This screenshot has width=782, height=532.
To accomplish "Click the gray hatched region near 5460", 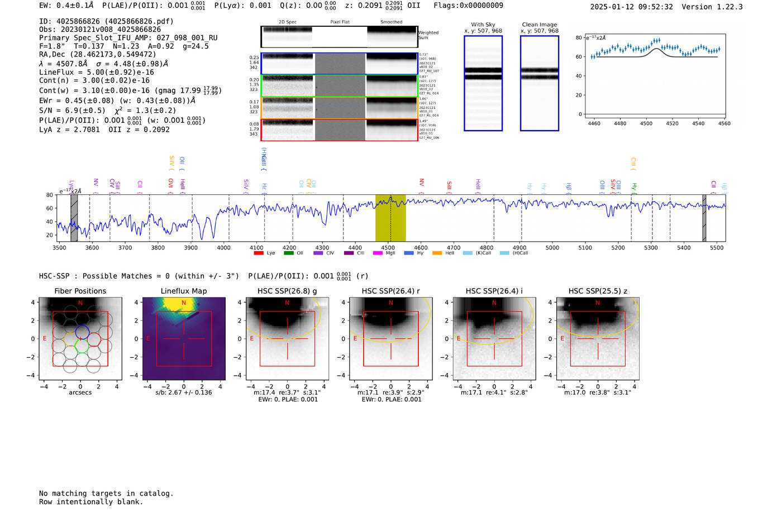I will pos(704,218).
